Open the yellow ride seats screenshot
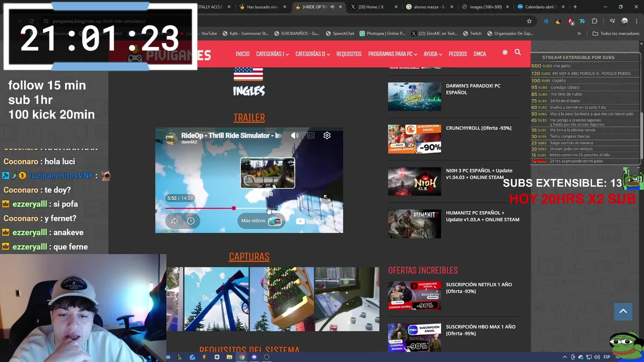 pos(282,299)
